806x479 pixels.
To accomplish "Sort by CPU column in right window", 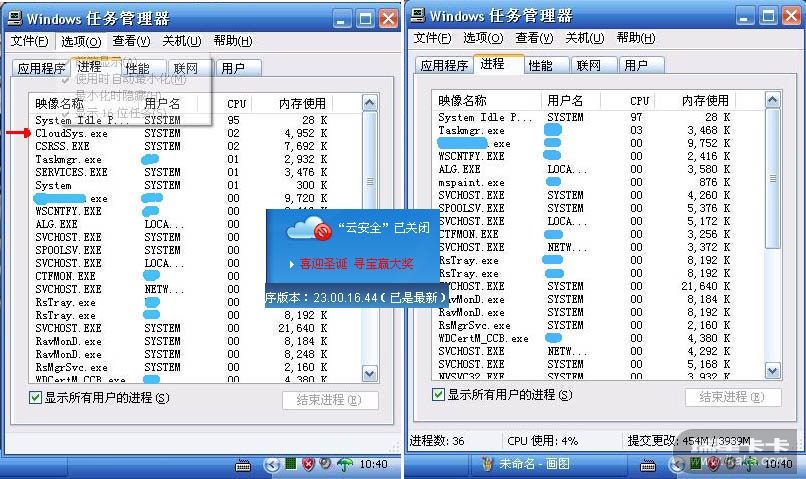I will pos(628,101).
